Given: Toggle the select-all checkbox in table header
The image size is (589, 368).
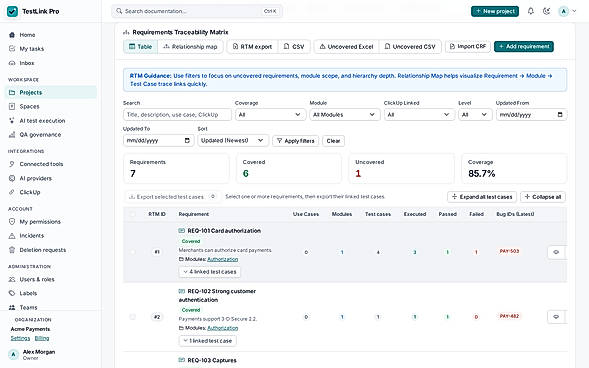Looking at the screenshot, I should coord(132,214).
